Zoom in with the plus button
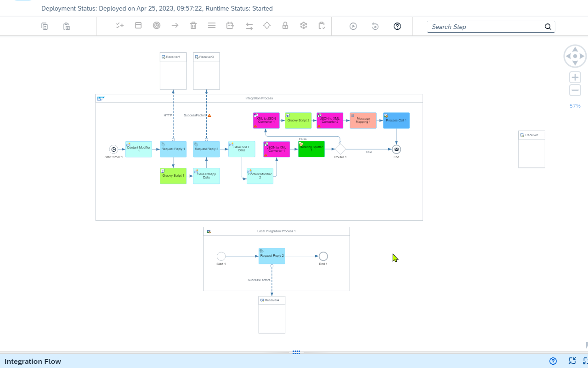This screenshot has height=368, width=588. (575, 77)
